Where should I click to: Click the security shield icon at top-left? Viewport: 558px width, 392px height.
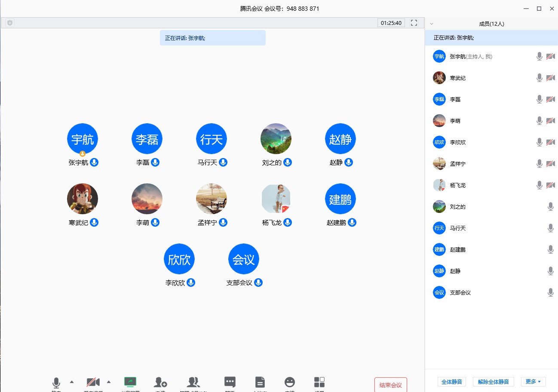pyautogui.click(x=10, y=23)
